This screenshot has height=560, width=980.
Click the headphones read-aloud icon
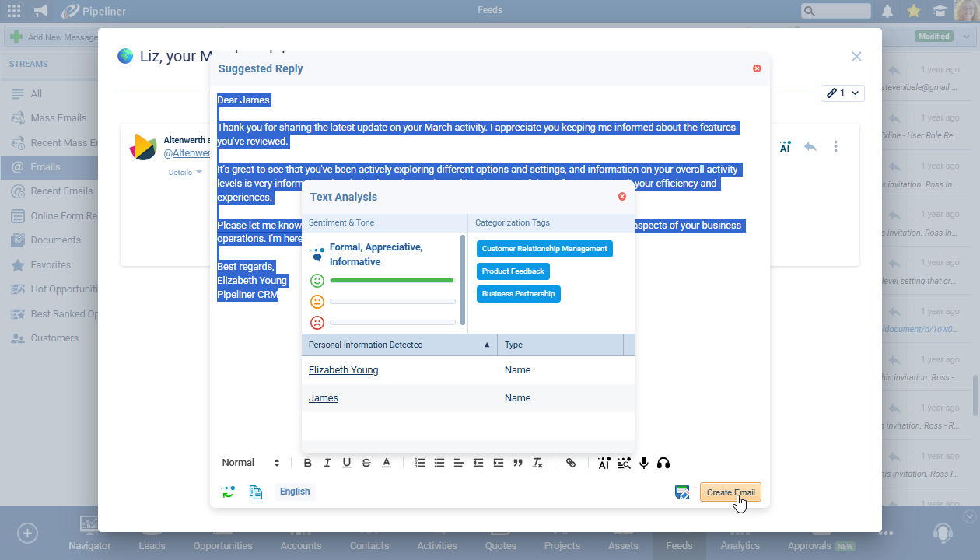point(663,463)
